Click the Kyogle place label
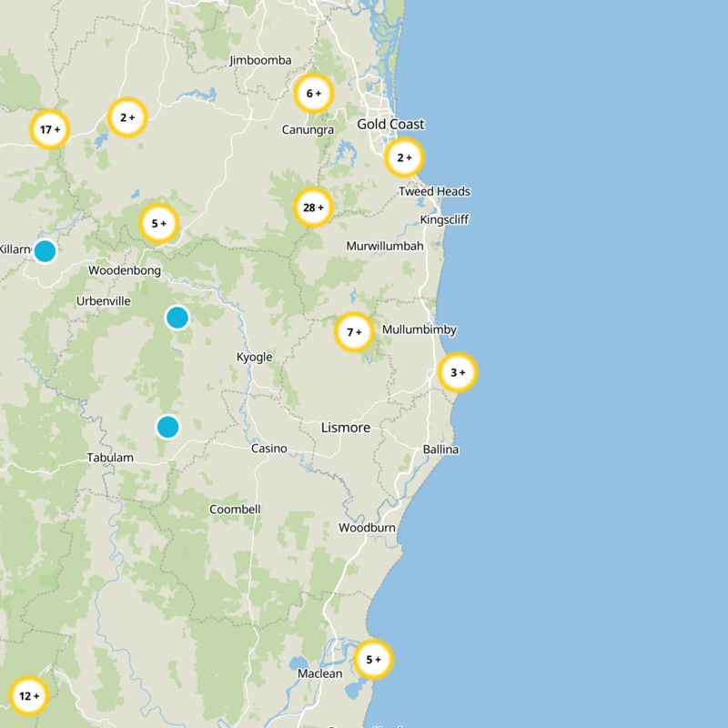 point(256,358)
